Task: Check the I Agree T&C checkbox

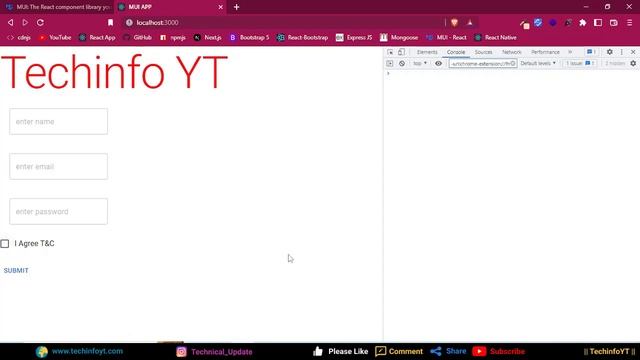Action: [5, 244]
